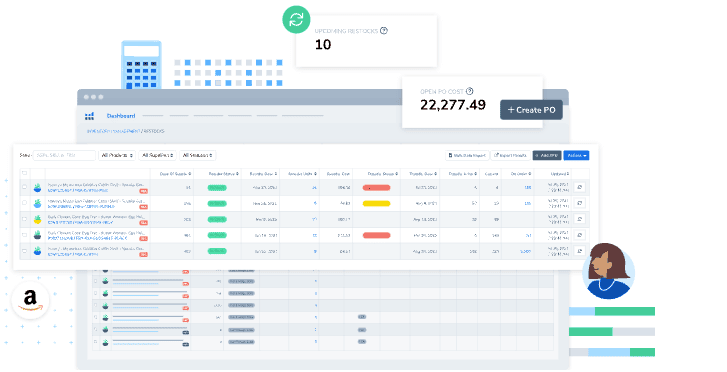The width and height of the screenshot is (727, 372).
Task: Click the yellow status bar in second row
Action: [376, 204]
